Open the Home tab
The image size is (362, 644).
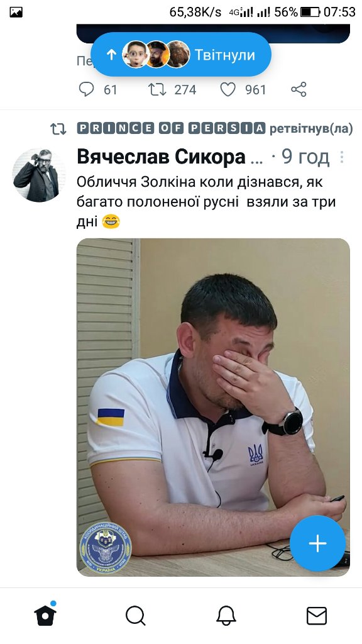45,615
